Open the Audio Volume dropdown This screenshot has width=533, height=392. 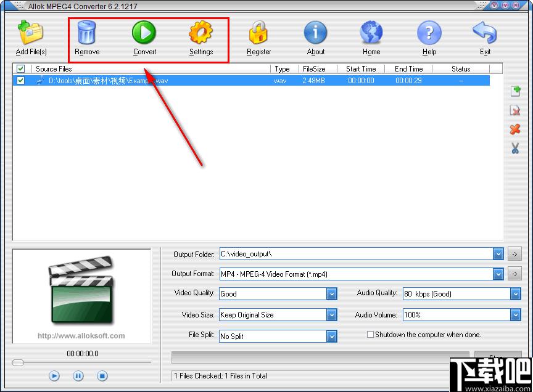[515, 315]
